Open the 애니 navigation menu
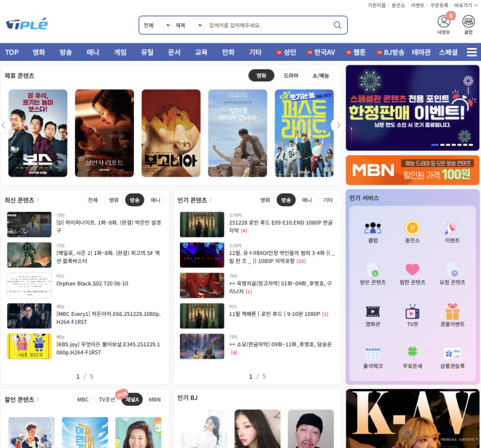This screenshot has height=448, width=481. pyautogui.click(x=93, y=52)
